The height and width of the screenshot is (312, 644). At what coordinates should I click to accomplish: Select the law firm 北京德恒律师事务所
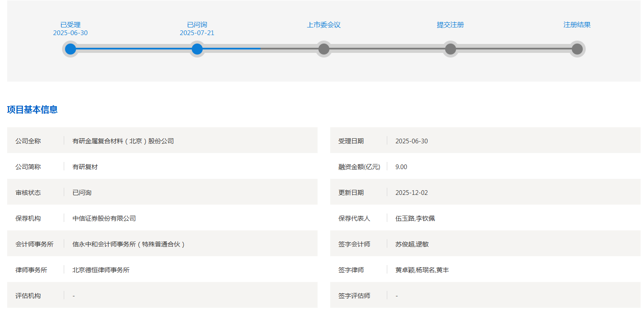tap(101, 270)
